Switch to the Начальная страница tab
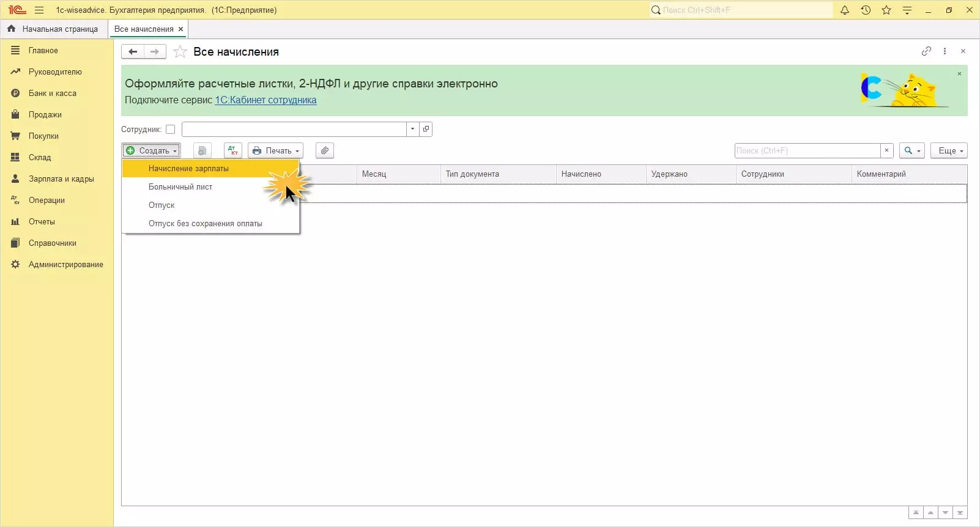Screen dimensions: 980x527 (x=54, y=29)
